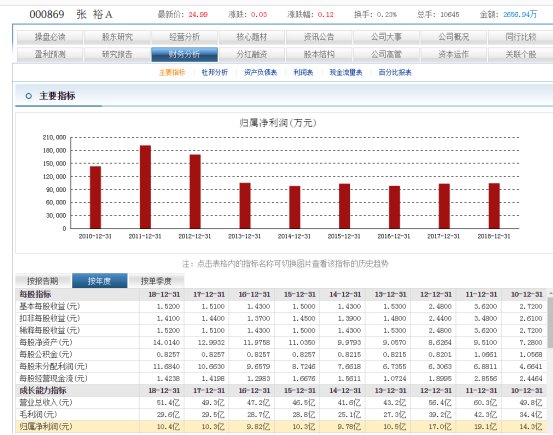
Task: Switch table to 按报告期 view
Action: [x=43, y=281]
